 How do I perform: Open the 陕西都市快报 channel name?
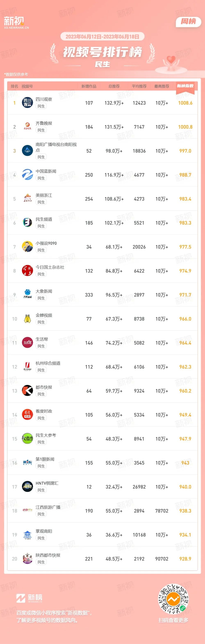pyautogui.click(x=48, y=555)
